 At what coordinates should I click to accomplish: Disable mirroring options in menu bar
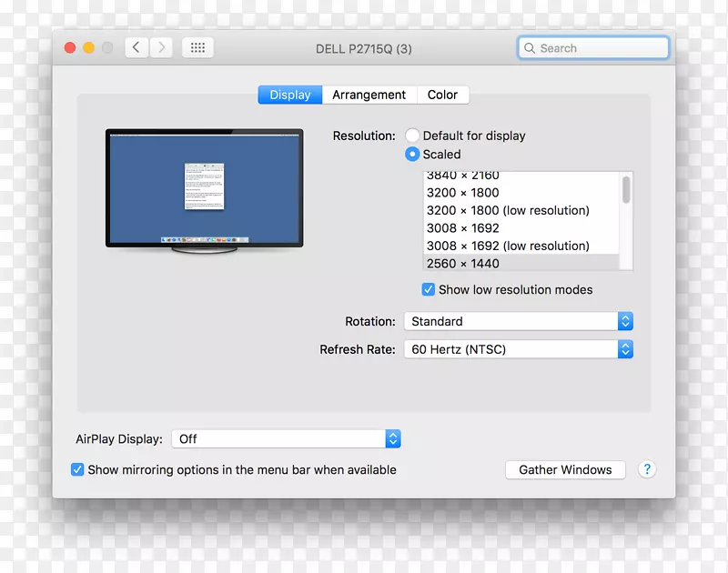[77, 469]
